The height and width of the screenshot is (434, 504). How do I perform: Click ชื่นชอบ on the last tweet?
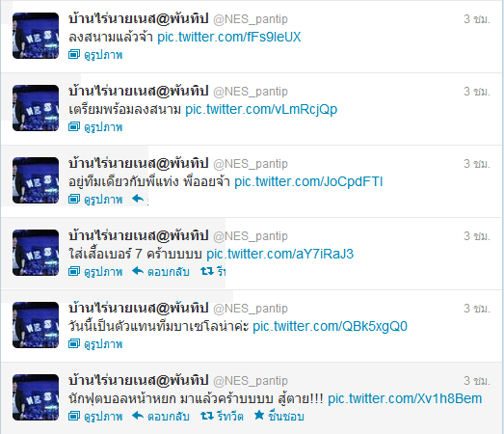pos(286,417)
